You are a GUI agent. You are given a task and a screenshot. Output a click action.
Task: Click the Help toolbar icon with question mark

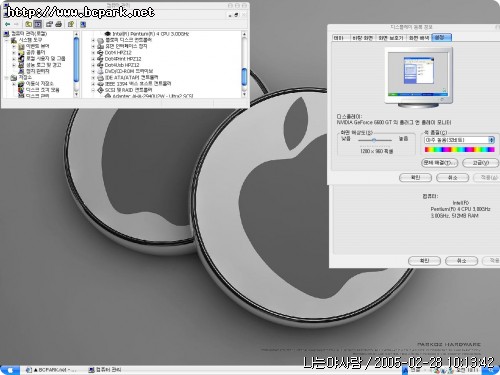coord(71,24)
